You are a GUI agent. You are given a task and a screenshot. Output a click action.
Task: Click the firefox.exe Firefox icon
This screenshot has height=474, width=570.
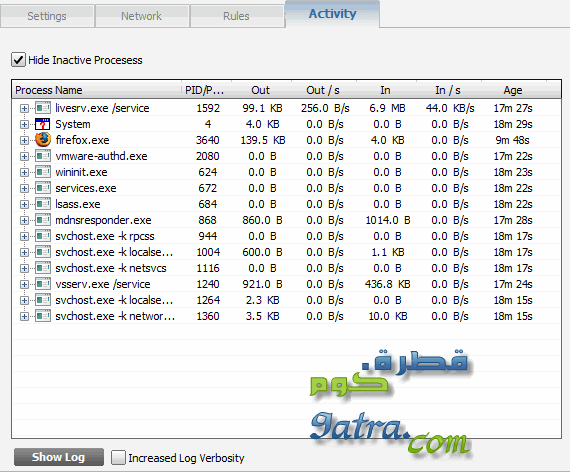43,140
